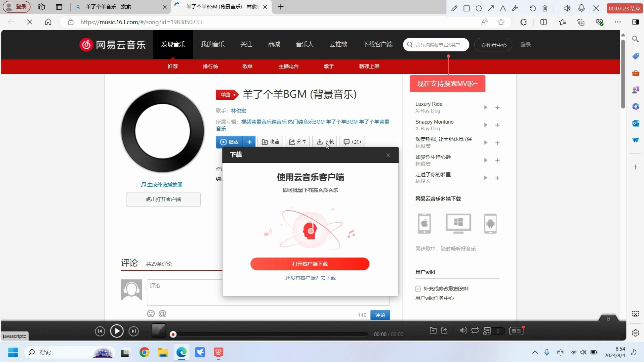Click the share icon in the player bar
Screen dimensions: 644x362
click(444, 331)
